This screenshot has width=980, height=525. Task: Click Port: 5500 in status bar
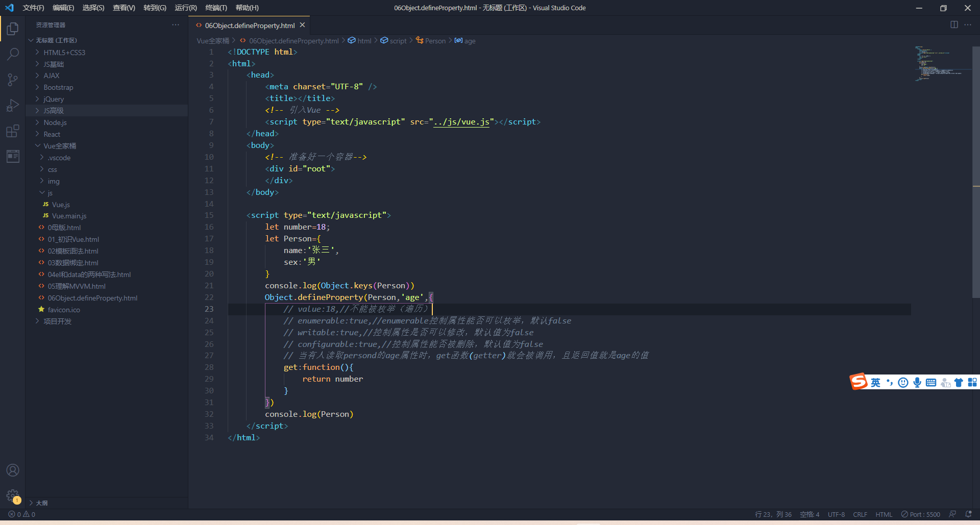pyautogui.click(x=921, y=514)
